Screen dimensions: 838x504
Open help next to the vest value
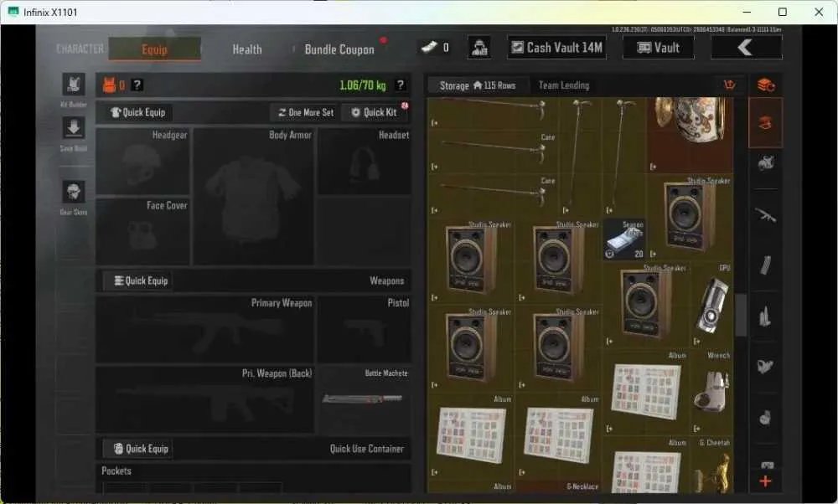[x=137, y=85]
